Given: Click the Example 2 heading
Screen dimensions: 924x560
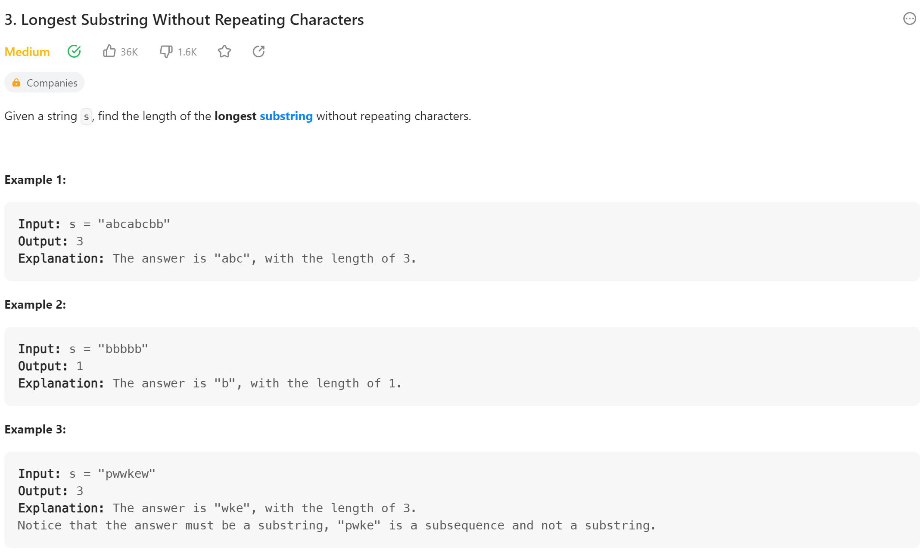Looking at the screenshot, I should point(35,305).
